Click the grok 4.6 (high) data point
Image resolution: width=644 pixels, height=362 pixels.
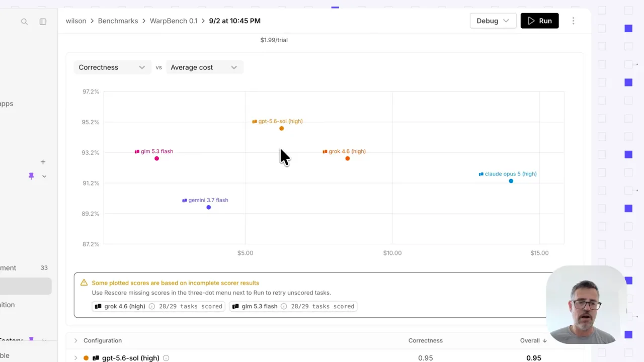pos(347,158)
